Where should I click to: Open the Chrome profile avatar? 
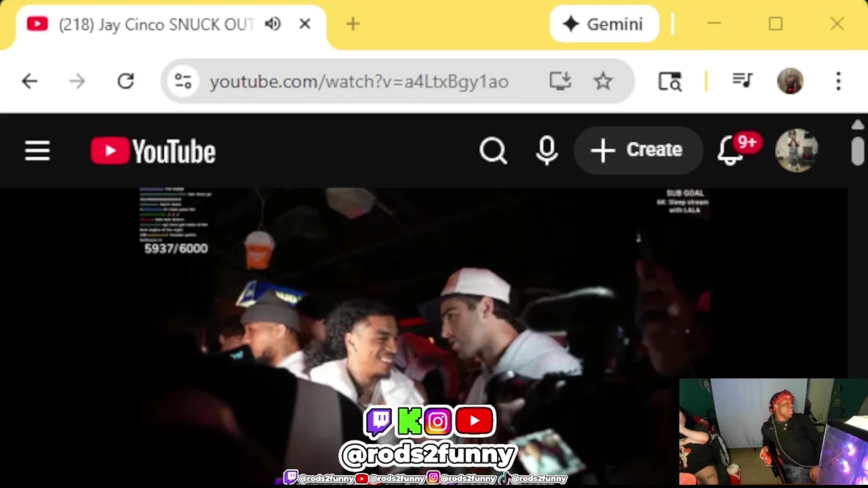point(790,81)
